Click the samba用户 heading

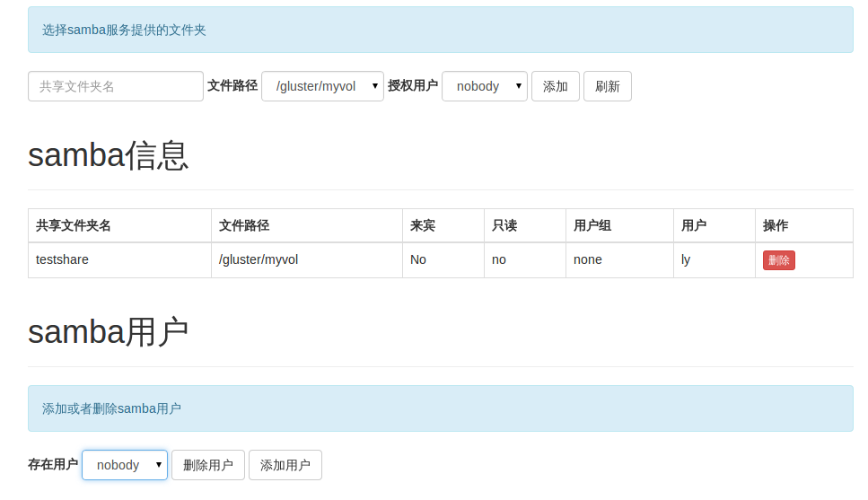coord(109,332)
